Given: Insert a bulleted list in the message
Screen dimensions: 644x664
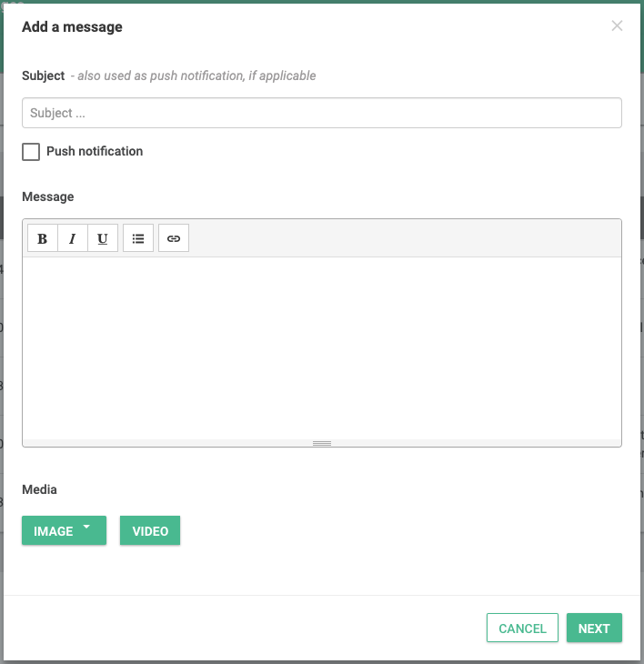Looking at the screenshot, I should coord(138,238).
